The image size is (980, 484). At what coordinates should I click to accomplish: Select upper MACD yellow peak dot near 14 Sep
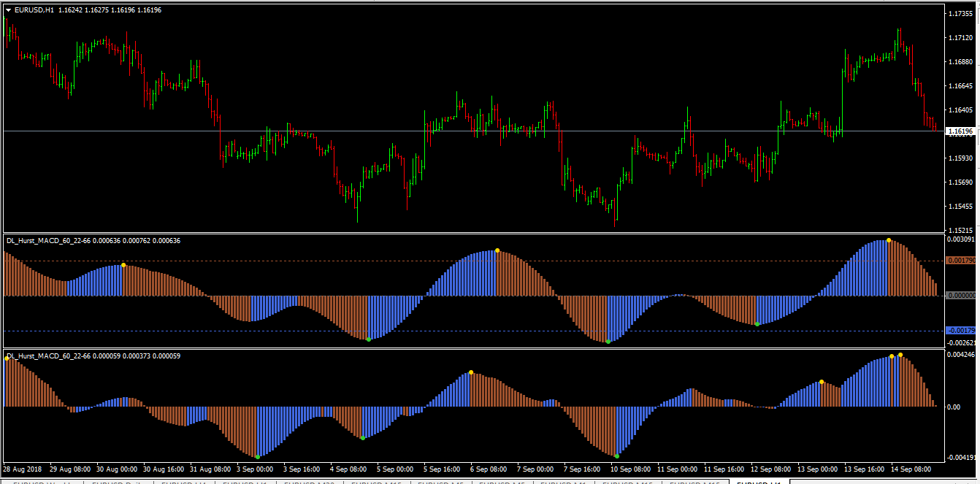point(889,240)
